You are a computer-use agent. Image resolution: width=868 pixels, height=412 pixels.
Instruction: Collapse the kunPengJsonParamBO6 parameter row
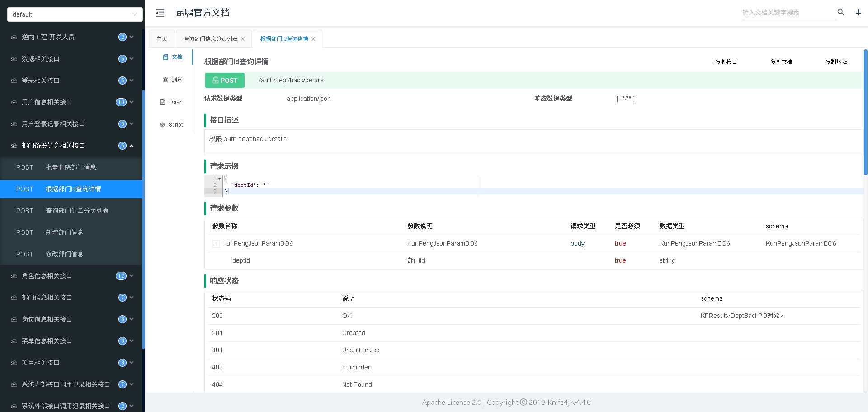click(x=216, y=244)
